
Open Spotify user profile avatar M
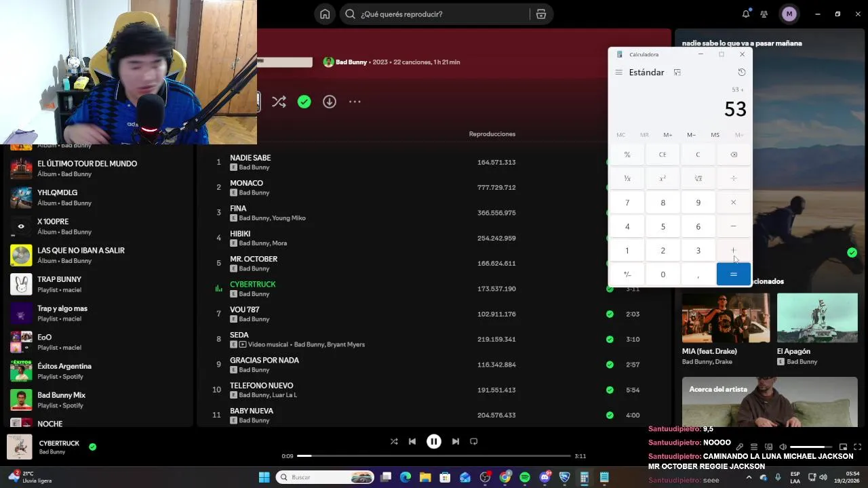pyautogui.click(x=789, y=14)
